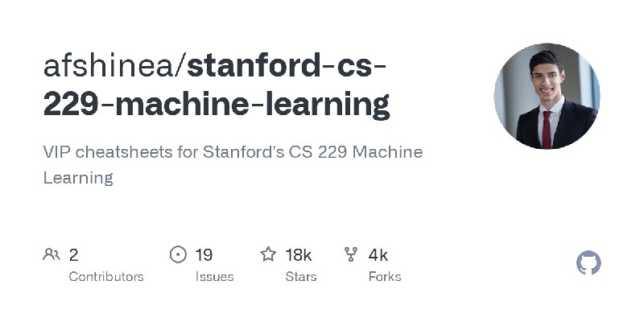Select the 18k star count
This screenshot has height=322, width=644.
(x=299, y=255)
